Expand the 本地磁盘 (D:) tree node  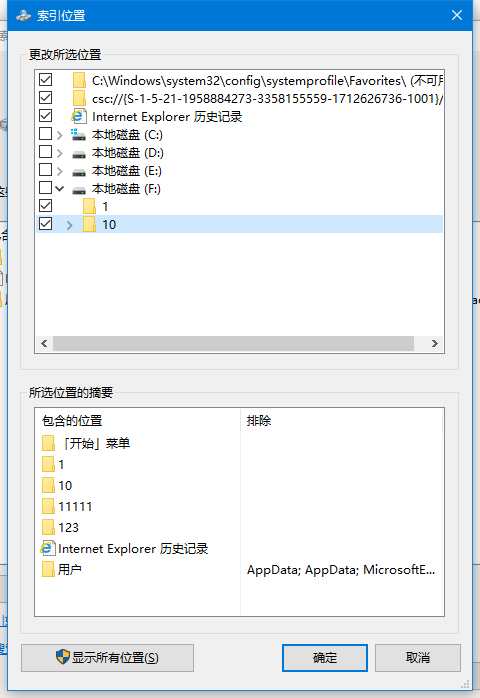point(60,153)
